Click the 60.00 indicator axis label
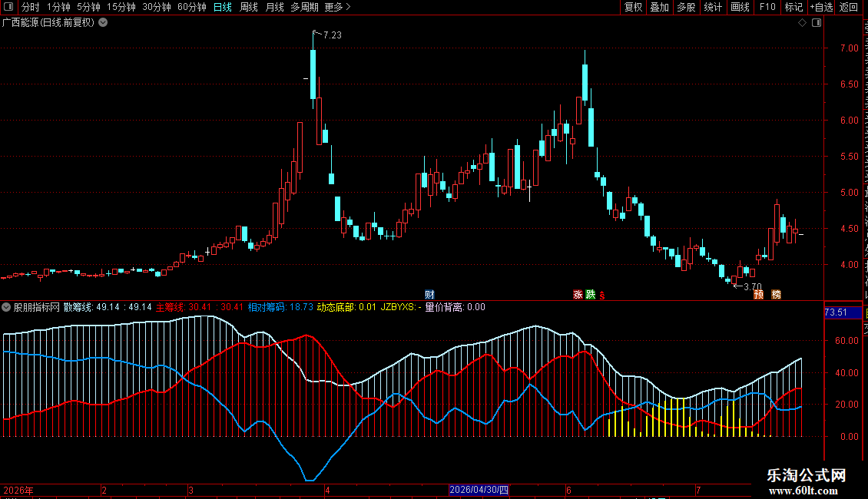 (847, 341)
